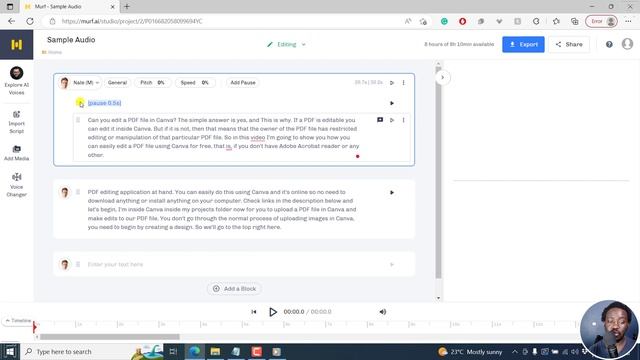Select the pause 0.5s text tag

point(104,103)
